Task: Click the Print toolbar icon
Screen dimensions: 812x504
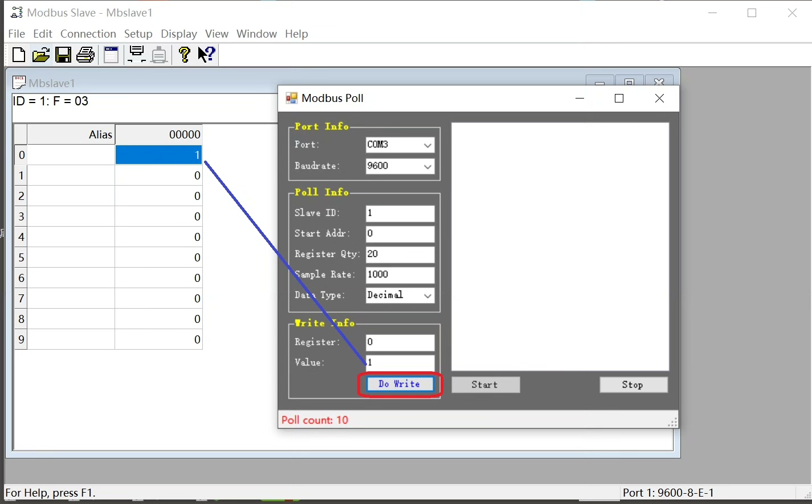Action: click(85, 55)
